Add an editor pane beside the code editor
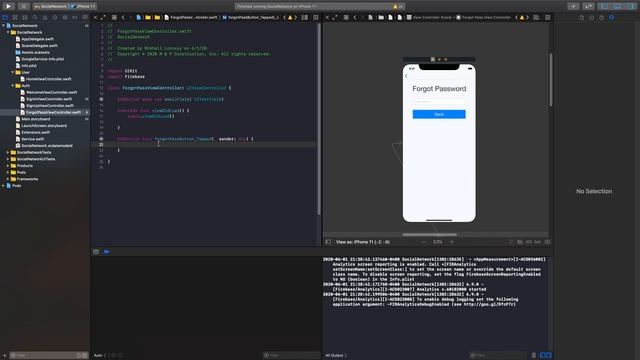 (x=316, y=18)
